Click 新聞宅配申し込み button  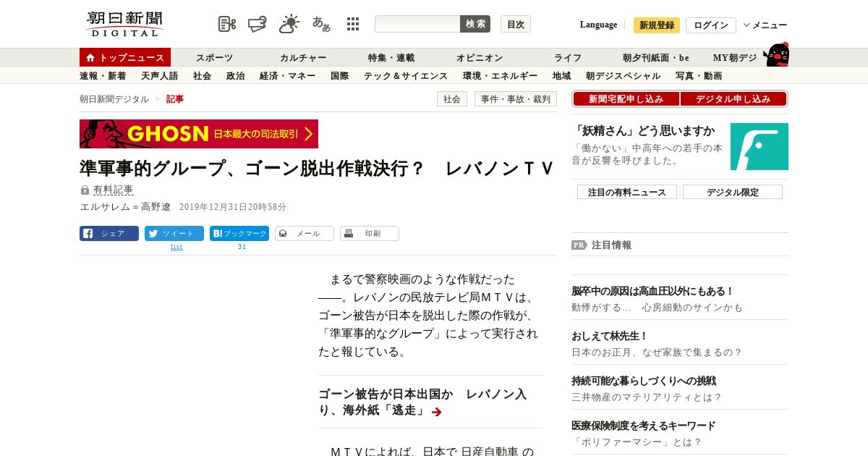pos(626,99)
